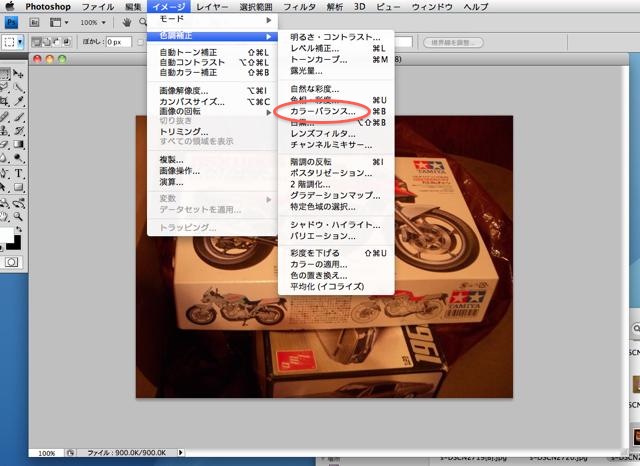Viewport: 640px width, 466px height.
Task: Open the Apple menu
Action: click(12, 7)
